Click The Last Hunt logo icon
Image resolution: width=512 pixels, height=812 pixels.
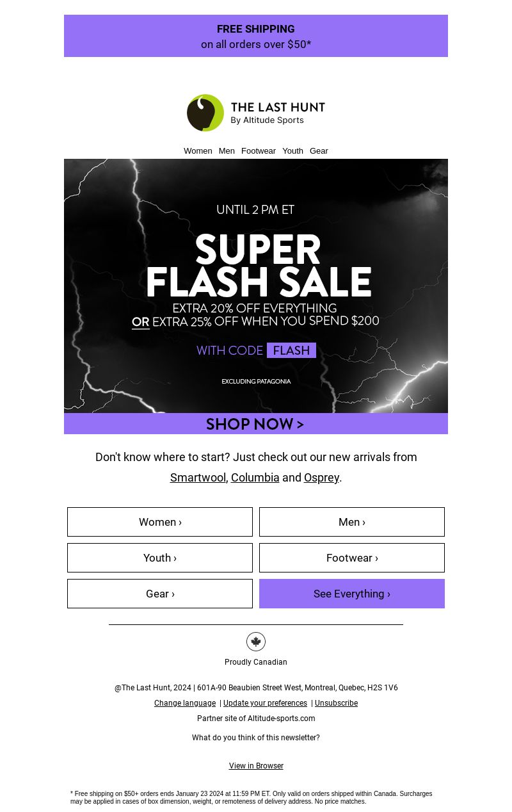point(205,113)
